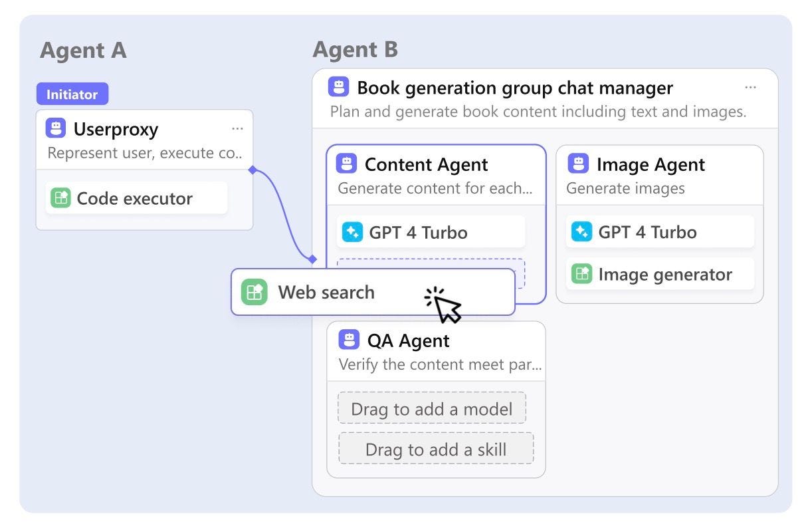Viewport: 812px width, 532px height.
Task: Select the GPT 4 Turbo model icon under Content Agent
Action: [x=351, y=231]
